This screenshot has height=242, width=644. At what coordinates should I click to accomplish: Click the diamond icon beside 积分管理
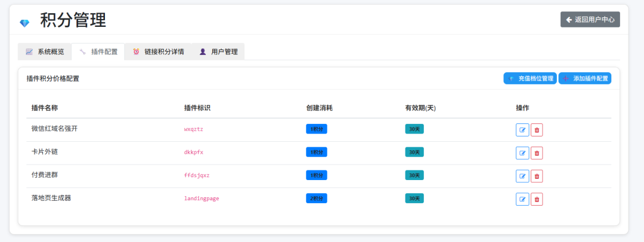coord(24,23)
